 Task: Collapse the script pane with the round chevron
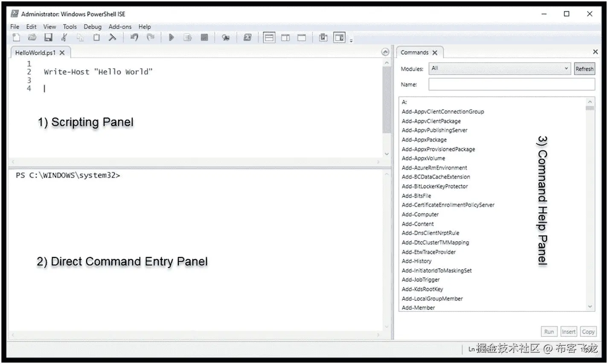coord(385,52)
